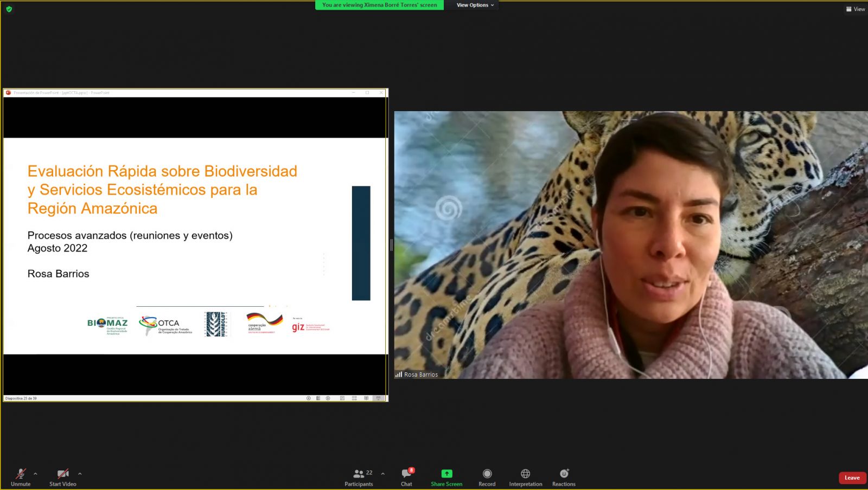Open video options arrow beside Start Video
This screenshot has width=868, height=490.
[x=80, y=473]
